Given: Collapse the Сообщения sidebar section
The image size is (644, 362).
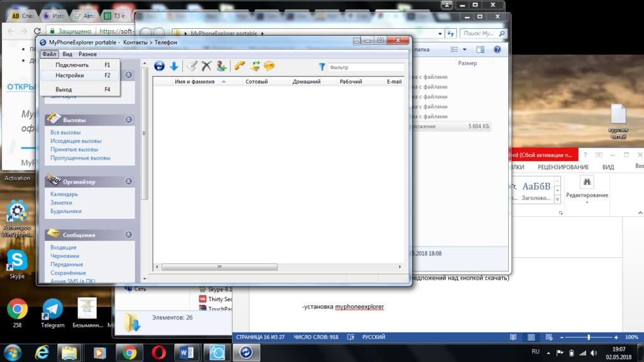Looking at the screenshot, I should pos(129,234).
